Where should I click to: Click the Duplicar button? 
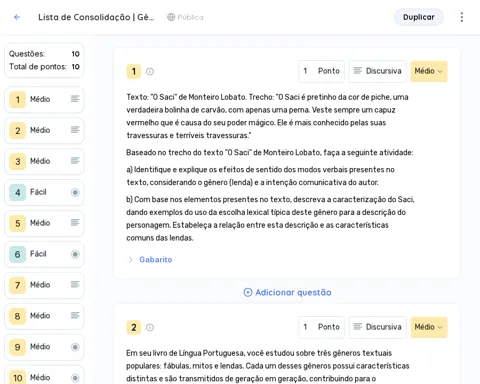pyautogui.click(x=419, y=17)
